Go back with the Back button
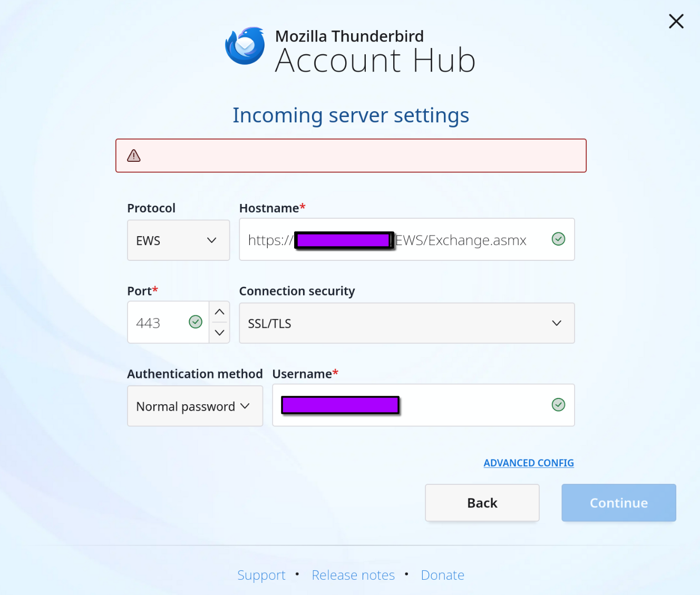 [482, 503]
